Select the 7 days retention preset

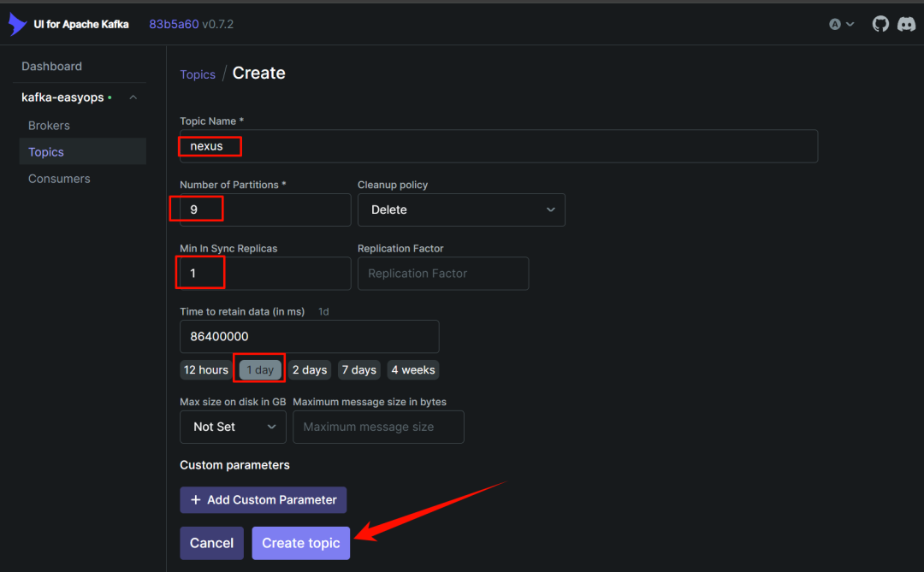pyautogui.click(x=358, y=370)
